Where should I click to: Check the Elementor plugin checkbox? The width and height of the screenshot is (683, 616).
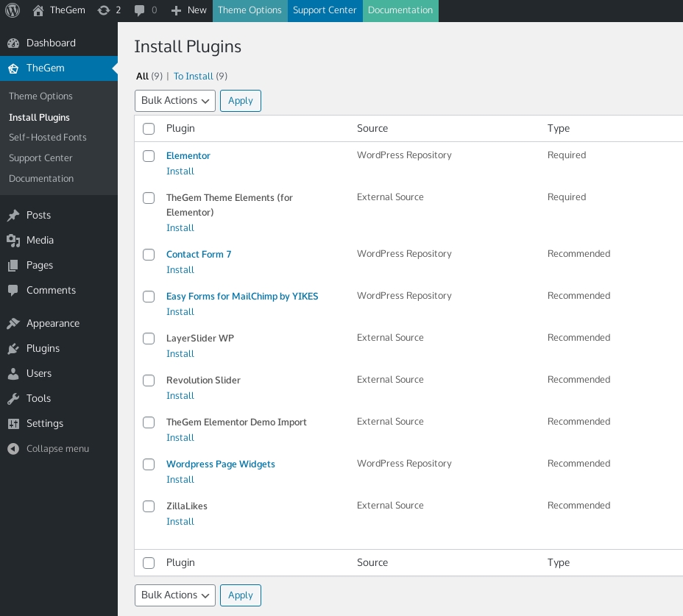(149, 156)
